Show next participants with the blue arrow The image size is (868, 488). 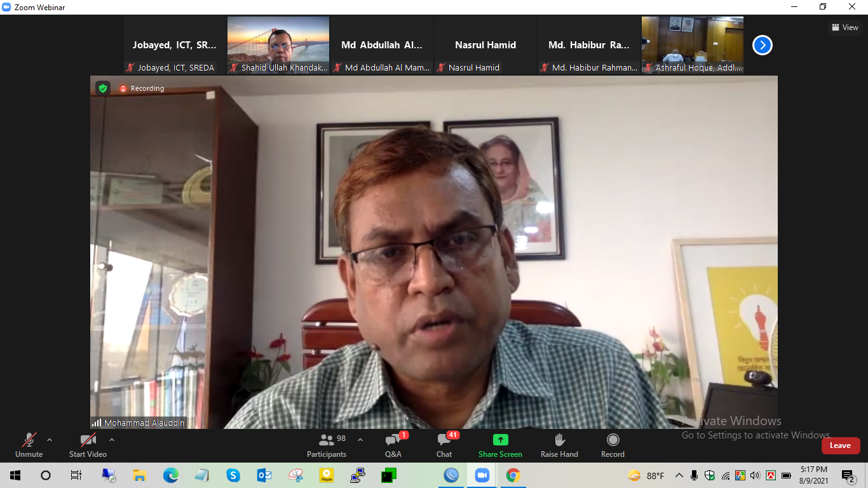pos(762,45)
